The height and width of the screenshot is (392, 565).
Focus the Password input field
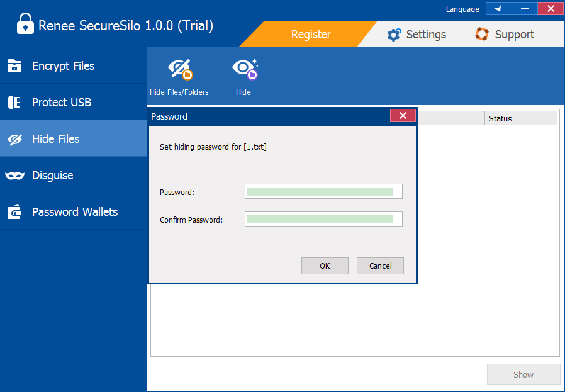pyautogui.click(x=323, y=191)
